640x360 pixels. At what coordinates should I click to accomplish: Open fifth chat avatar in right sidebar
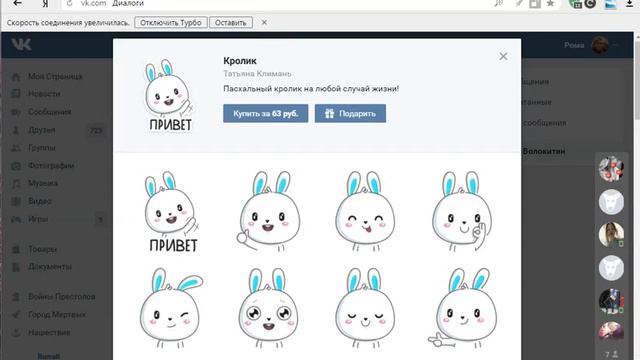(x=611, y=301)
